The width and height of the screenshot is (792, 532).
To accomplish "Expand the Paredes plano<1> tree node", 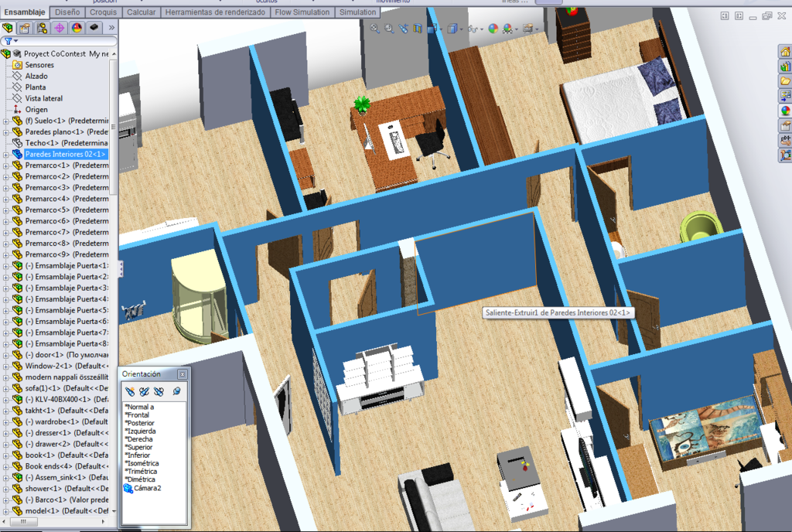I will pyautogui.click(x=6, y=132).
